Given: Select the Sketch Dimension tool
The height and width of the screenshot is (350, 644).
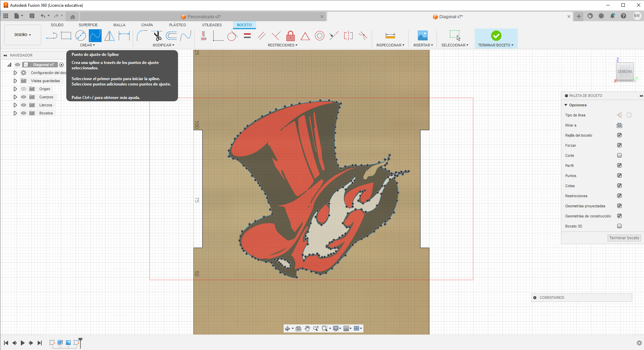Looking at the screenshot, I should tap(124, 36).
